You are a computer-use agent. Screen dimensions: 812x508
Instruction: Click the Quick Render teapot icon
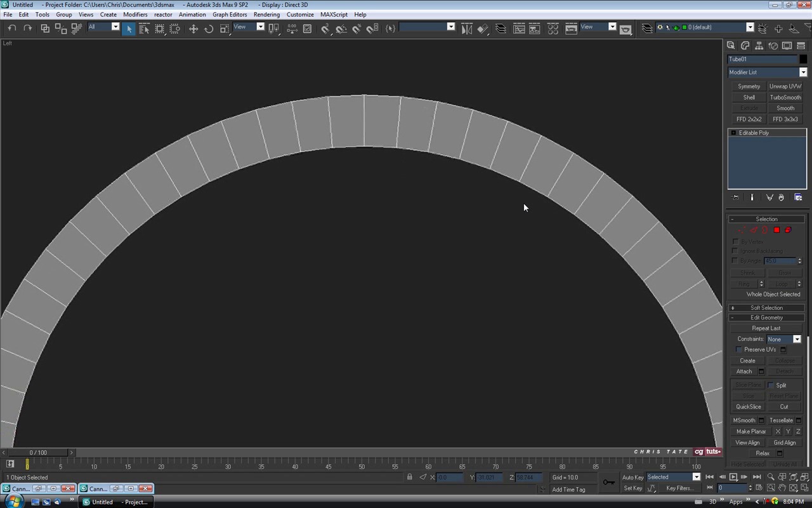coord(626,29)
